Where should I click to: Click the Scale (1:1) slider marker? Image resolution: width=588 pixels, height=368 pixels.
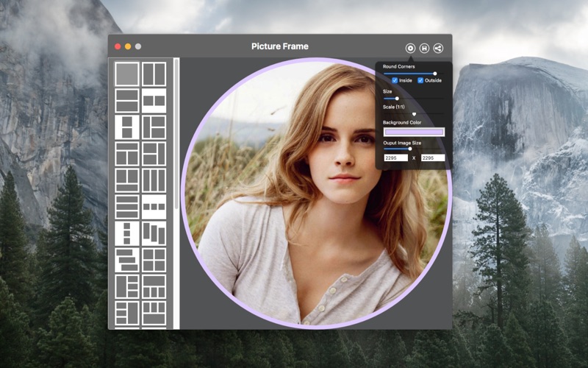[x=414, y=114]
